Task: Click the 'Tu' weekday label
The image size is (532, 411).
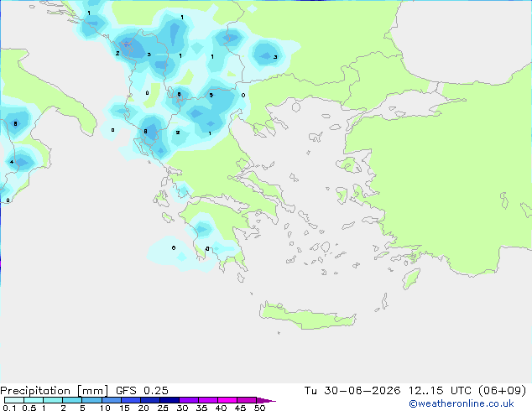Action: [310, 391]
